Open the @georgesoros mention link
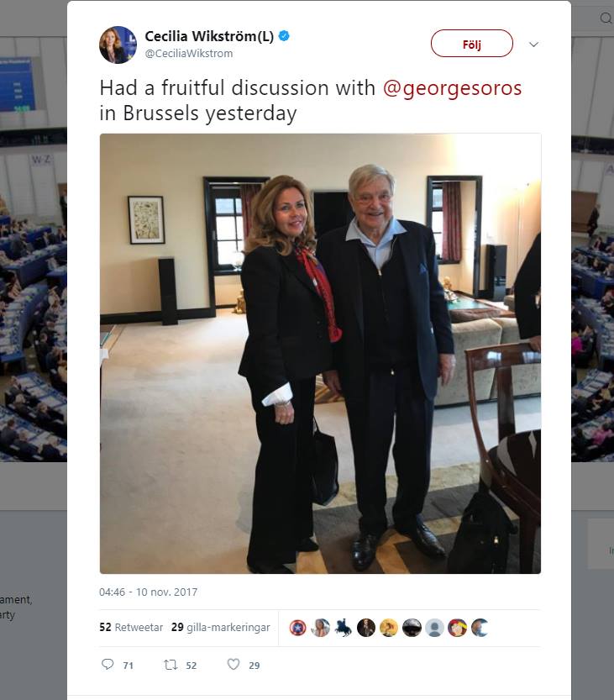 452,88
